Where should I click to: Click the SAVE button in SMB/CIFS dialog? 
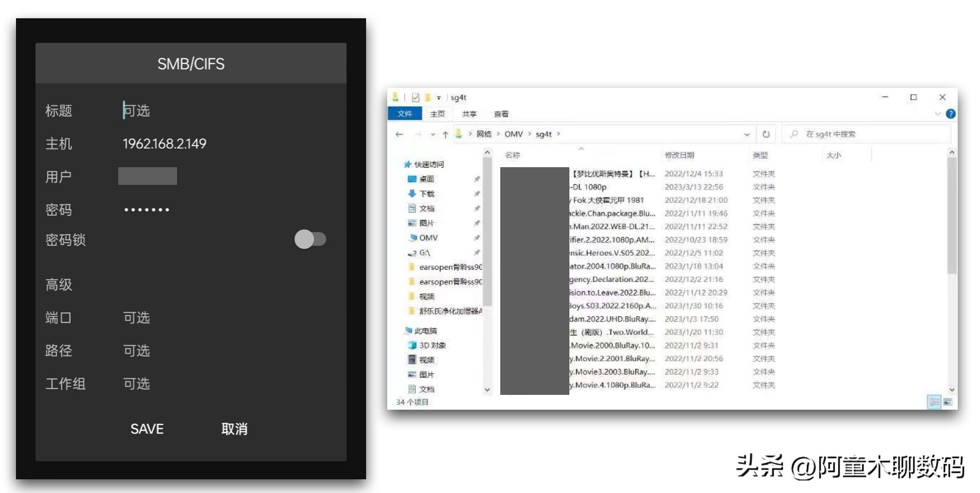pyautogui.click(x=147, y=429)
